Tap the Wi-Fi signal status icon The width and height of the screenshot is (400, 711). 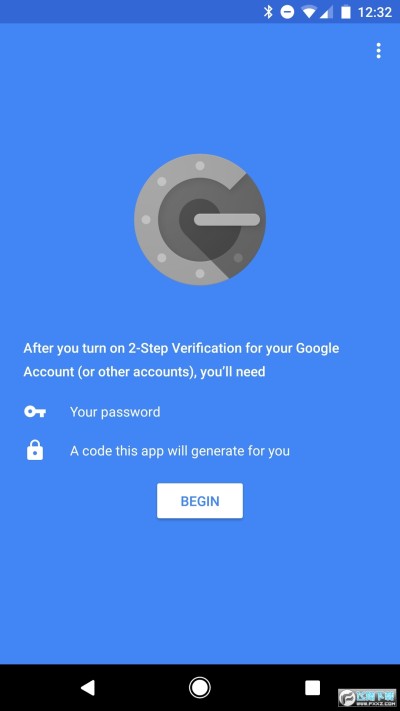pyautogui.click(x=309, y=12)
